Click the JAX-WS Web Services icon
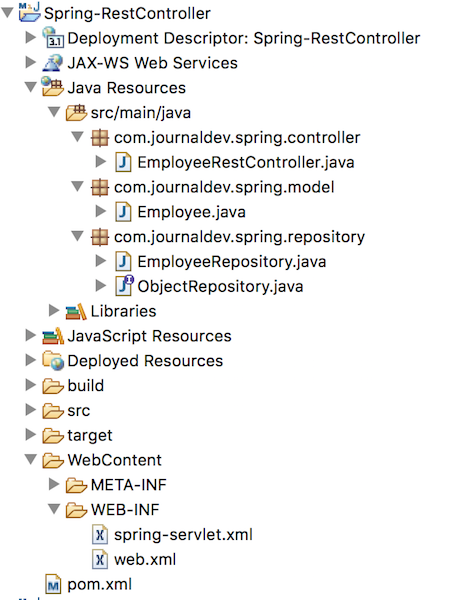This screenshot has height=600, width=473. (x=53, y=62)
